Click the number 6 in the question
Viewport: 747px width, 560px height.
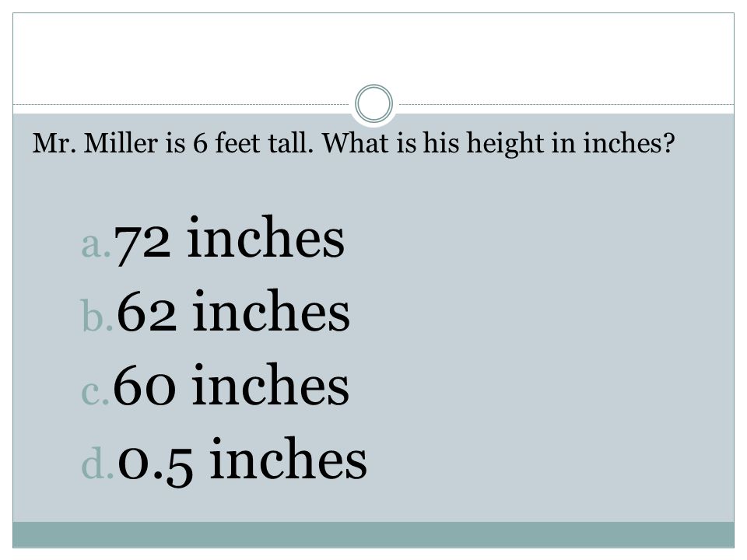pos(201,143)
